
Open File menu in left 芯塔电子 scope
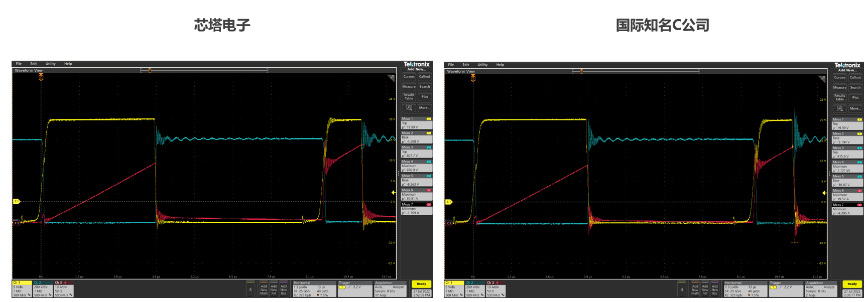pos(19,64)
